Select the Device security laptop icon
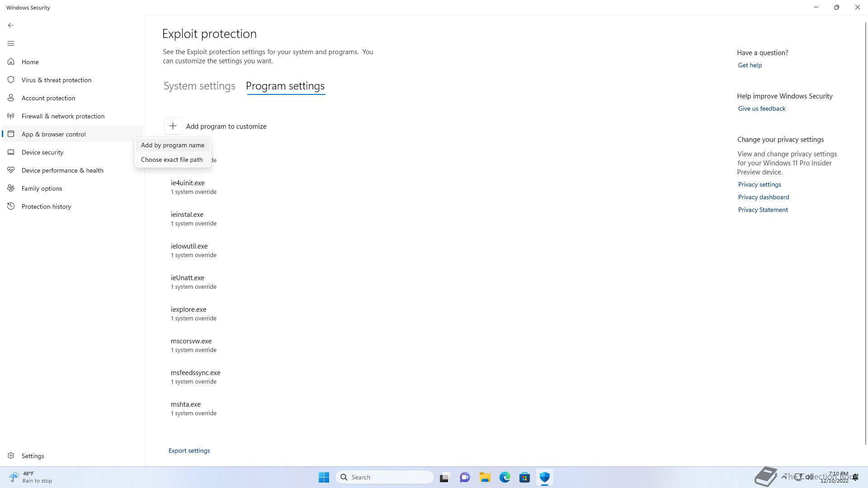Screen dimensions: 868x488 click(11, 152)
